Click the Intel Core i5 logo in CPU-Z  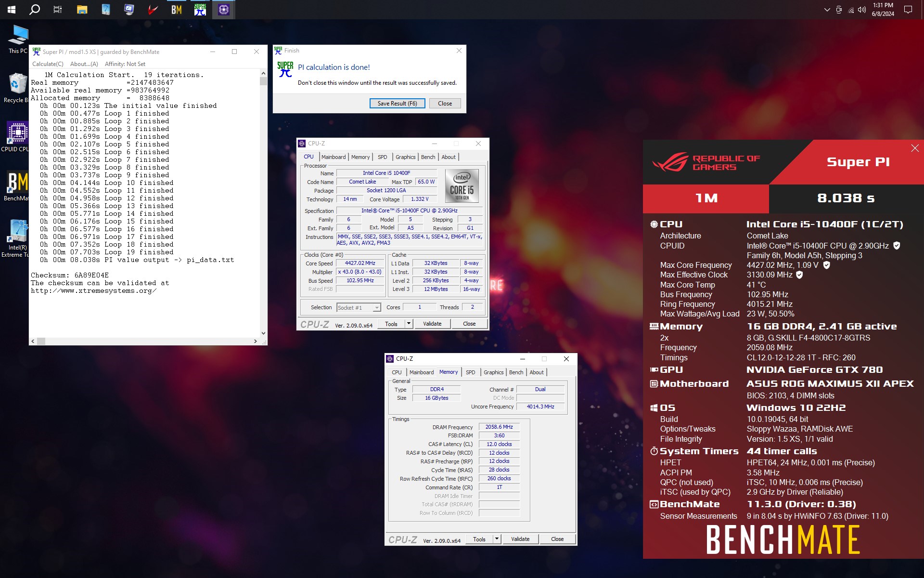[x=462, y=185]
